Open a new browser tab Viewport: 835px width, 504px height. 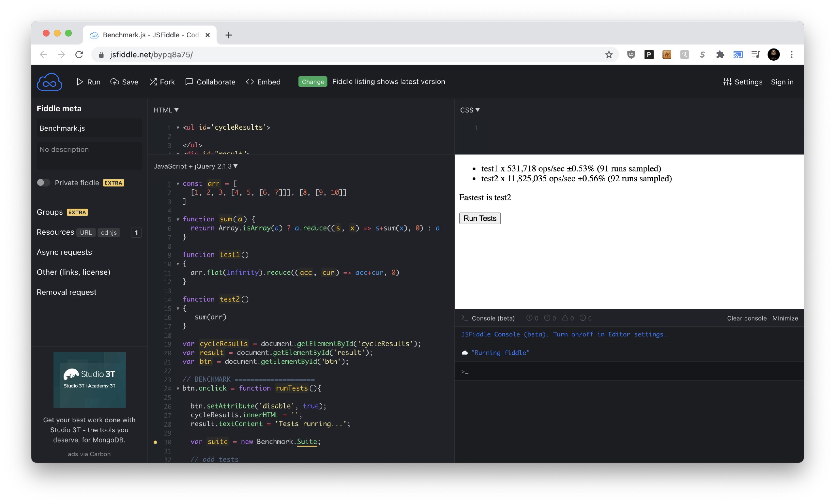point(229,35)
